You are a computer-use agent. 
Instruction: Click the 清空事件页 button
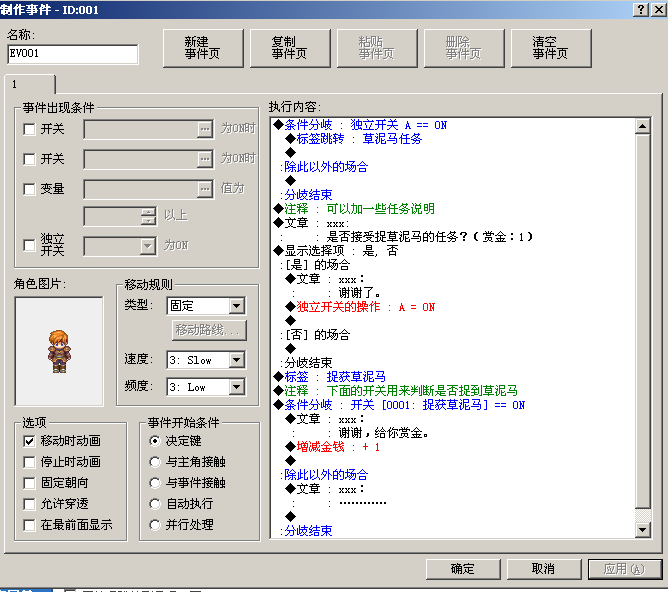[x=551, y=48]
